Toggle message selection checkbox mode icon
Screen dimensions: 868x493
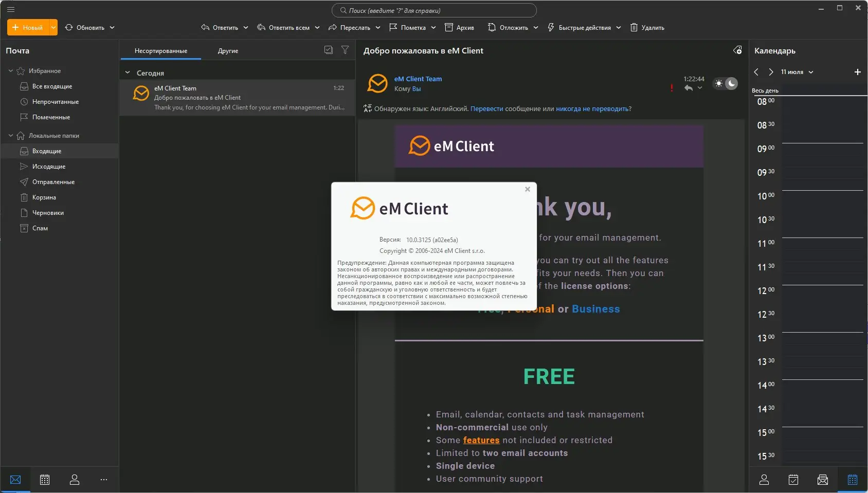point(329,50)
